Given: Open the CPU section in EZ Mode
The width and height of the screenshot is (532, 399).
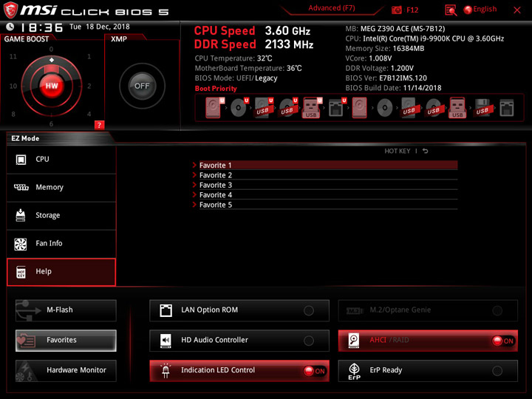Looking at the screenshot, I should point(61,160).
